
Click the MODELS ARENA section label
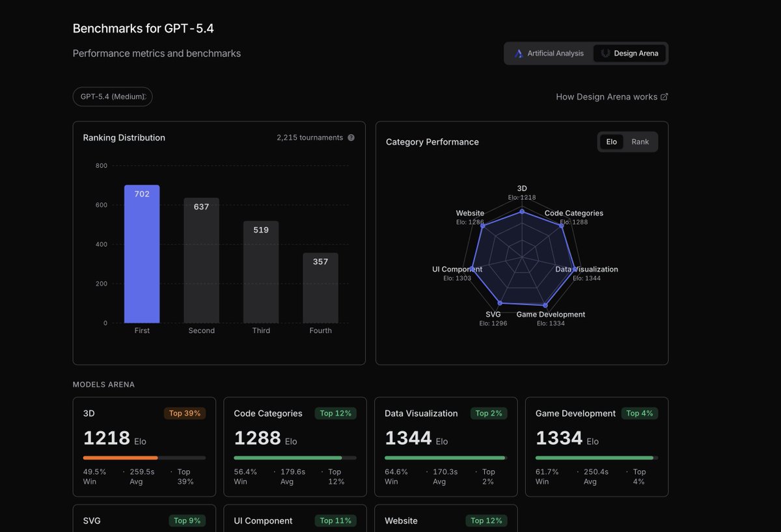pyautogui.click(x=104, y=384)
